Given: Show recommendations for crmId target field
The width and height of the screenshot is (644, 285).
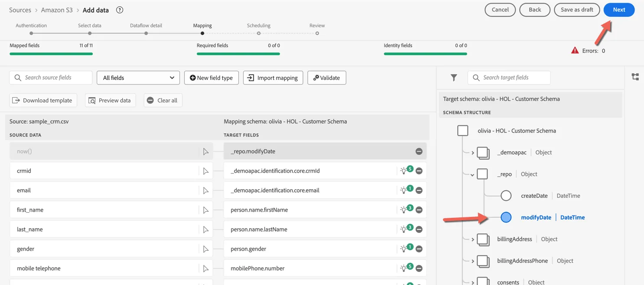Looking at the screenshot, I should point(406,170).
